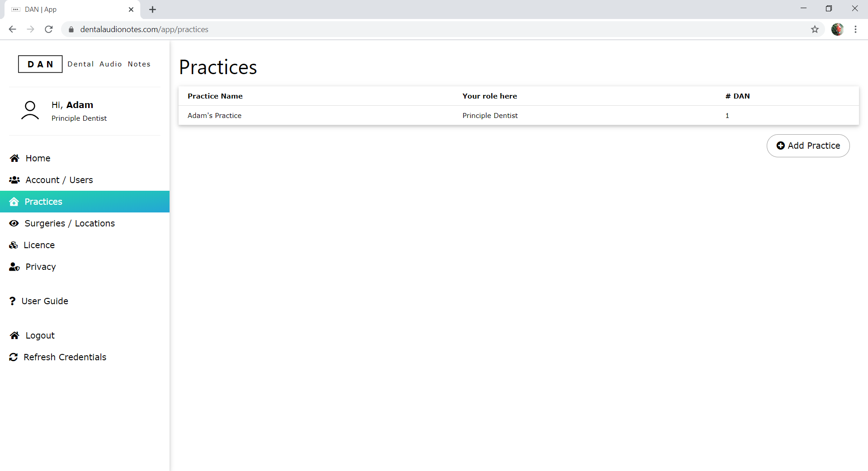
Task: Log out using the Logout link
Action: [x=40, y=335]
